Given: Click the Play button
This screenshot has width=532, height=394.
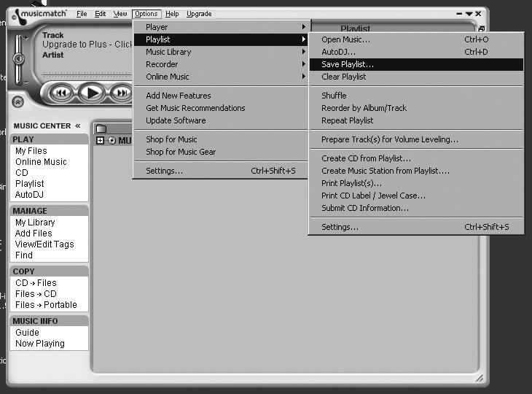Looking at the screenshot, I should tap(92, 93).
